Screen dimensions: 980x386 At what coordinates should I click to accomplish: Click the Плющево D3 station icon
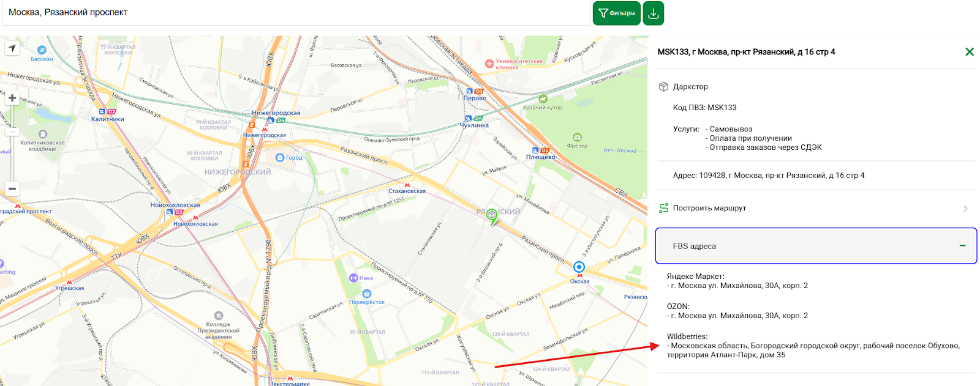point(540,150)
